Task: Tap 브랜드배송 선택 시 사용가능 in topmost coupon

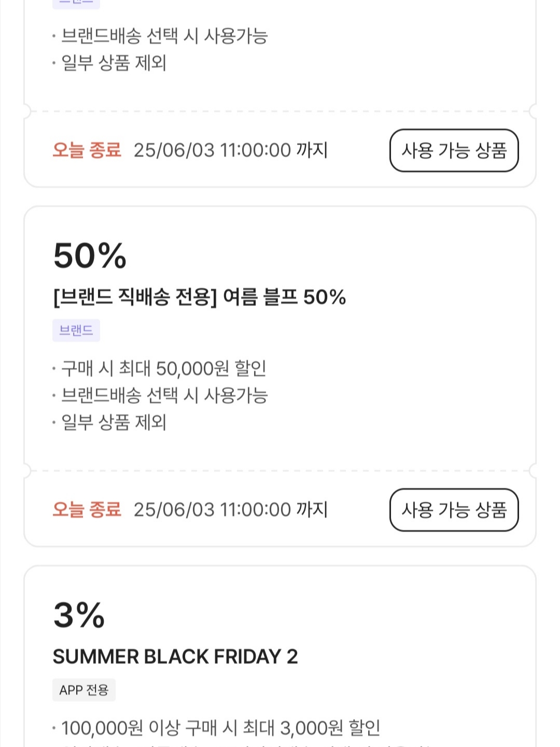Action: [164, 36]
